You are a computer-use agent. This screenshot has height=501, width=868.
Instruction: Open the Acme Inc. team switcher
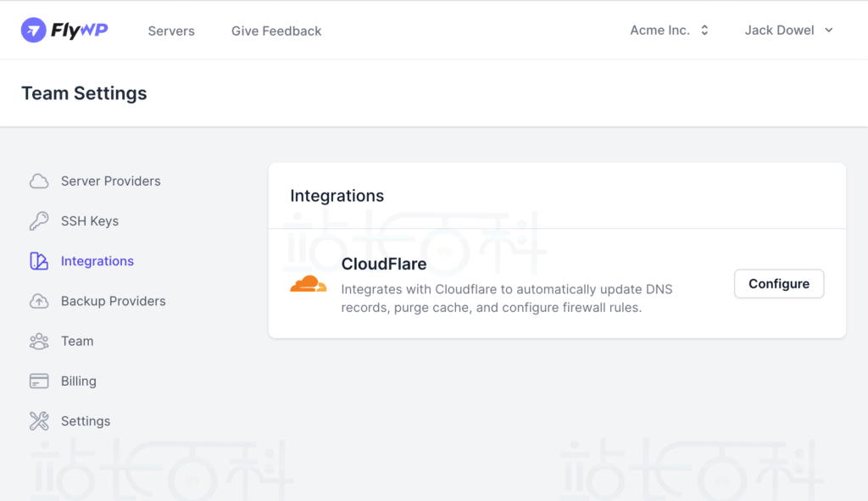click(669, 31)
